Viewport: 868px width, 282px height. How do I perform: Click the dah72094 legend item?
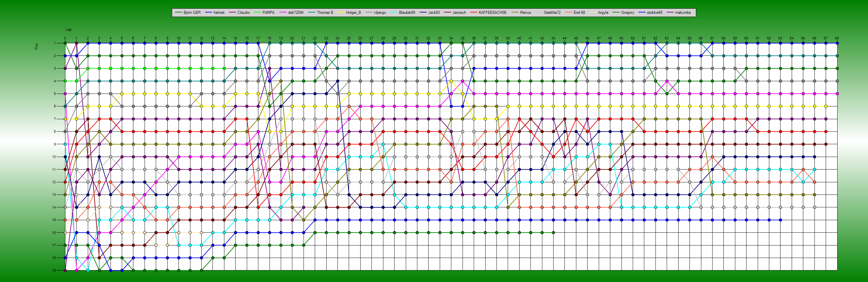(296, 12)
